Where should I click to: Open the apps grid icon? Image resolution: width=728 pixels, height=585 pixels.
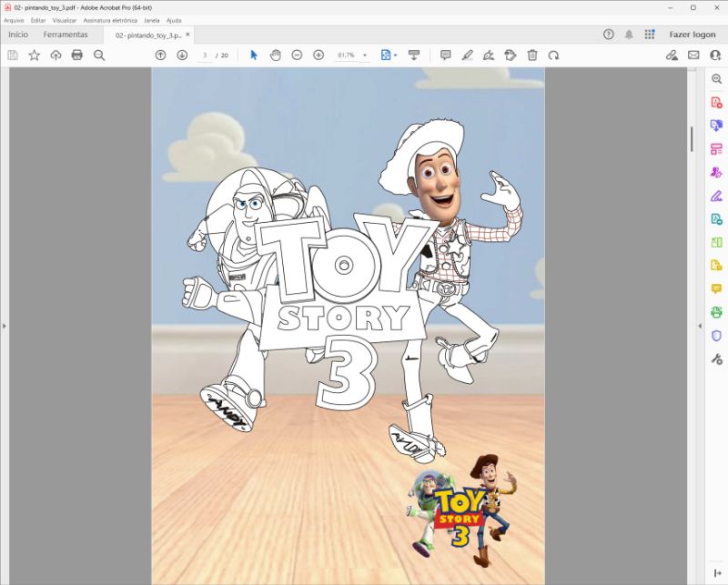[650, 35]
